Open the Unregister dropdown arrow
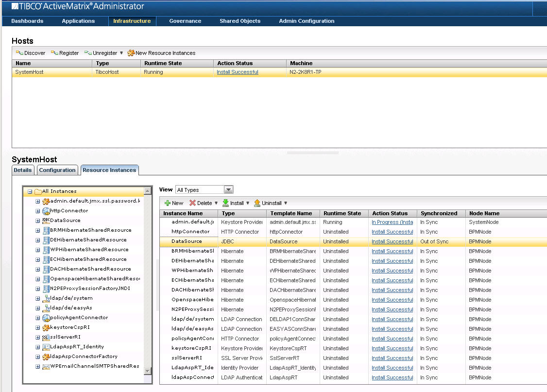Screen dimensions: 547x392 121,53
